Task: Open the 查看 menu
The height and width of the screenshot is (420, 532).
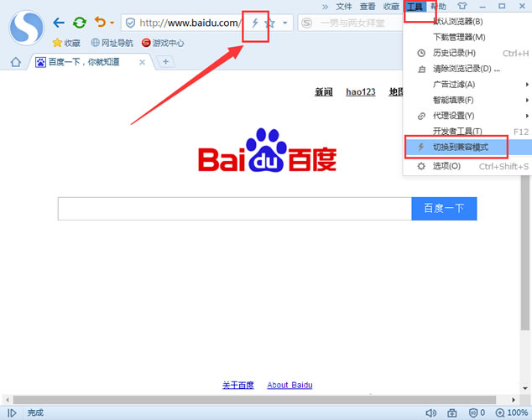Action: [368, 7]
